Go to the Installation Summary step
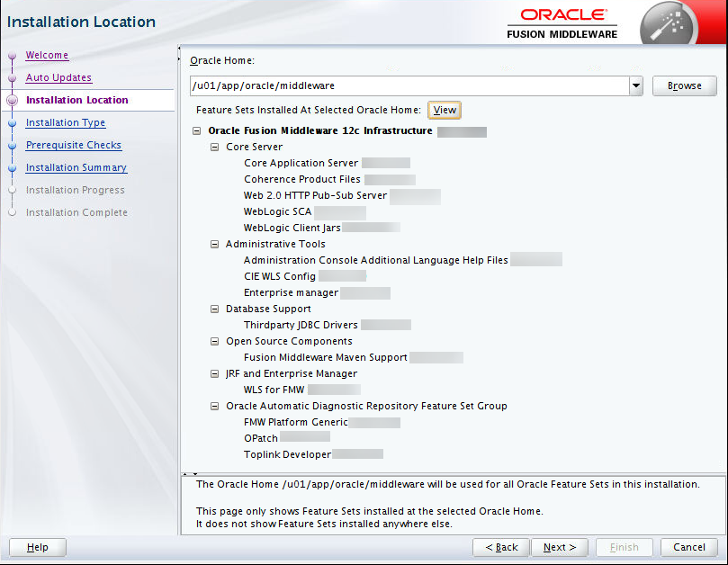The image size is (728, 565). pos(76,167)
